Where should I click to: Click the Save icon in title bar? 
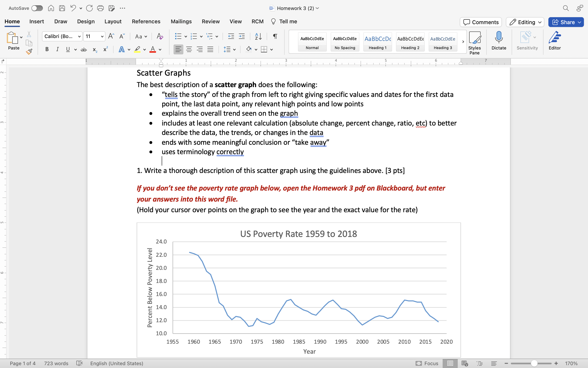pos(62,8)
